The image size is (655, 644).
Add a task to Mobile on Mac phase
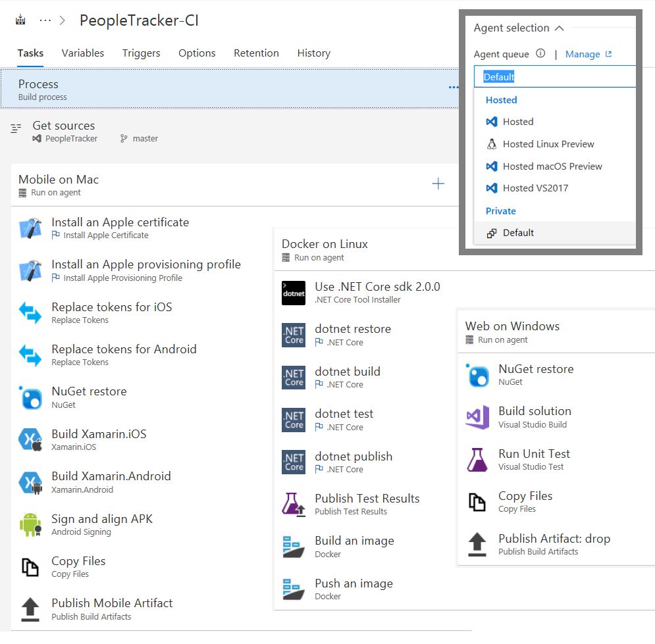tap(438, 184)
